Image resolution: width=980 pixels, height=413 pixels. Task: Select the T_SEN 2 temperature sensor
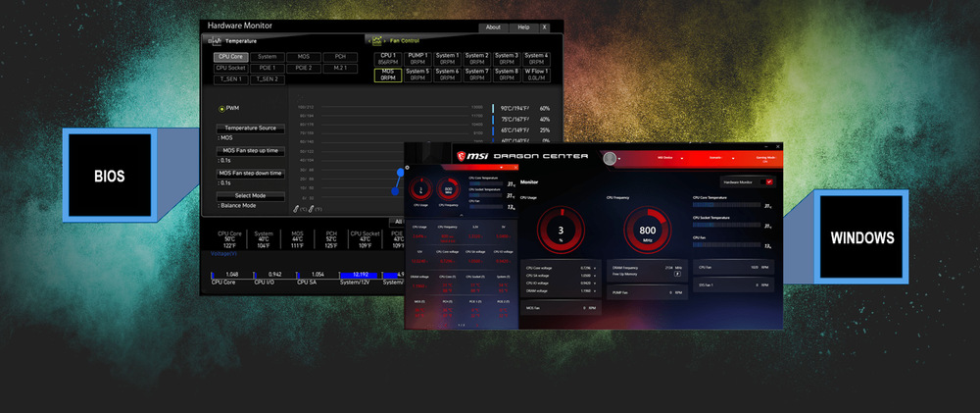tap(268, 79)
